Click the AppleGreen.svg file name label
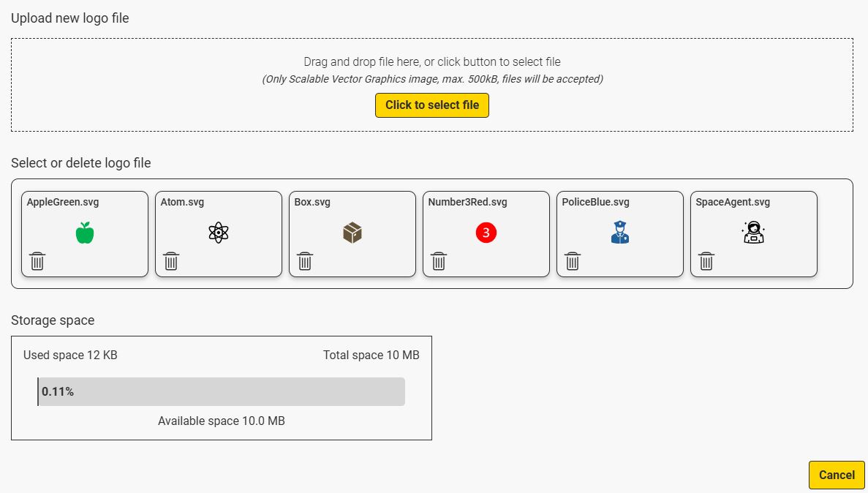 click(x=63, y=203)
